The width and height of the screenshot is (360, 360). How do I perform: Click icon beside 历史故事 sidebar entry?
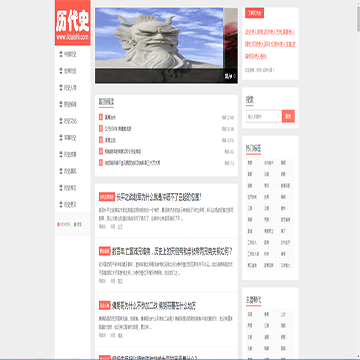(x=61, y=154)
